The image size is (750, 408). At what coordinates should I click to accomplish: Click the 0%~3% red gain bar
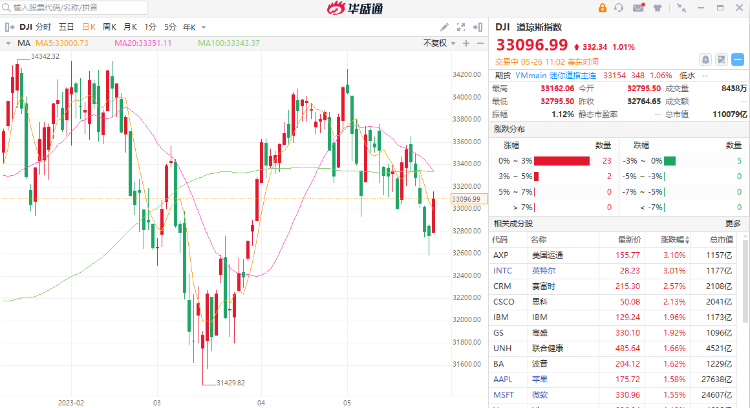(562, 161)
